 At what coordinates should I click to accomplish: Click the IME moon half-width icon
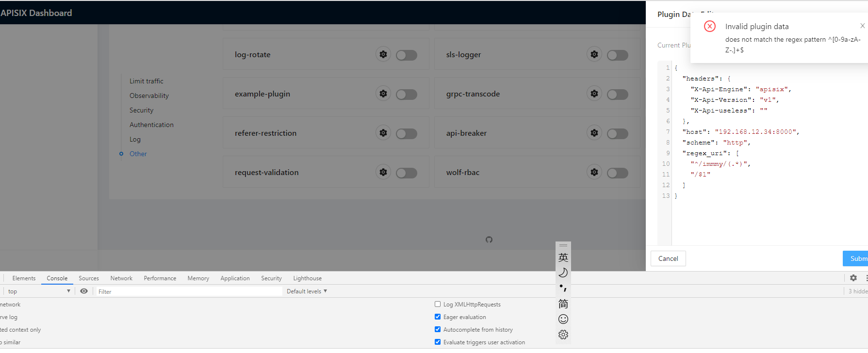pos(563,273)
